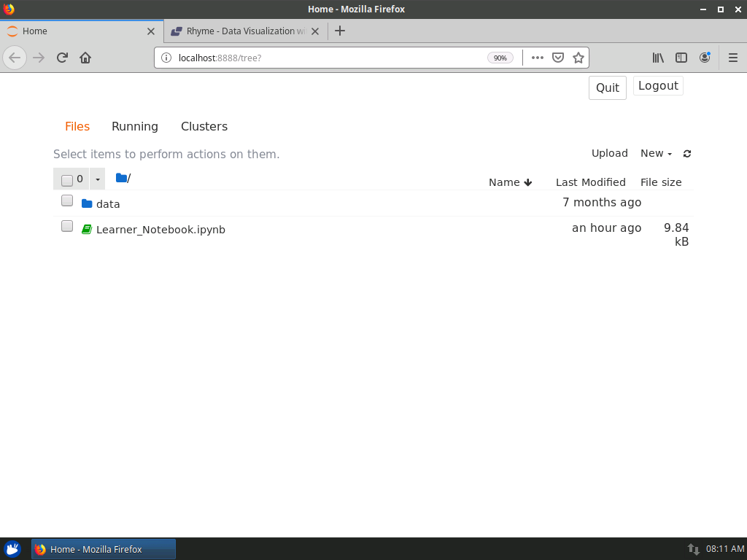Save page to Pocket
Screen dimensions: 747x560
[x=558, y=58]
